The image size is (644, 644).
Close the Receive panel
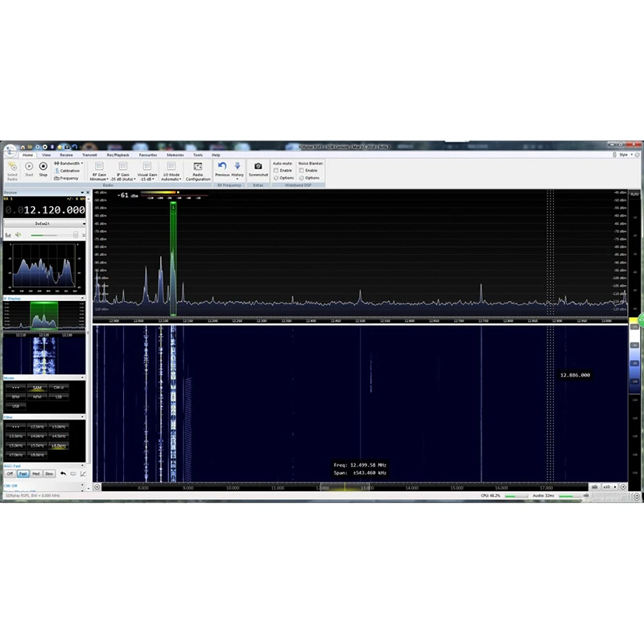point(88,192)
